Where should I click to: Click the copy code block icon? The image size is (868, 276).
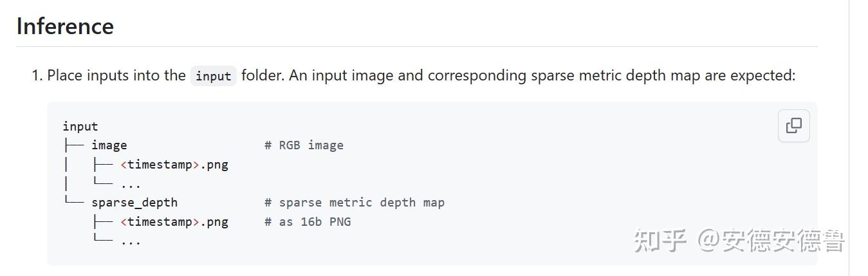tap(793, 125)
